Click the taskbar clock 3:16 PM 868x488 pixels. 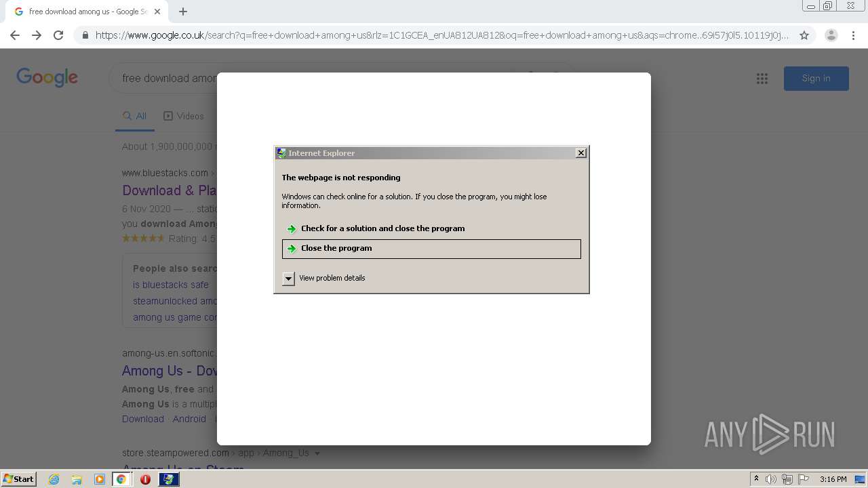[x=833, y=479]
